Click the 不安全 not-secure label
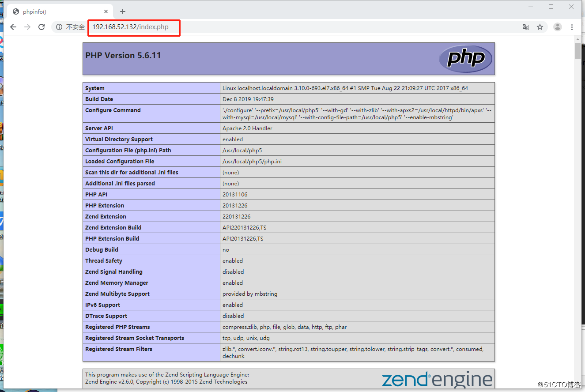This screenshot has width=585, height=392. tap(75, 27)
